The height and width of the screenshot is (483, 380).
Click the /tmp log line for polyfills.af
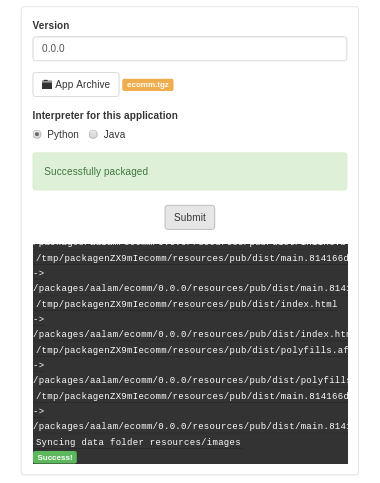pyautogui.click(x=192, y=350)
